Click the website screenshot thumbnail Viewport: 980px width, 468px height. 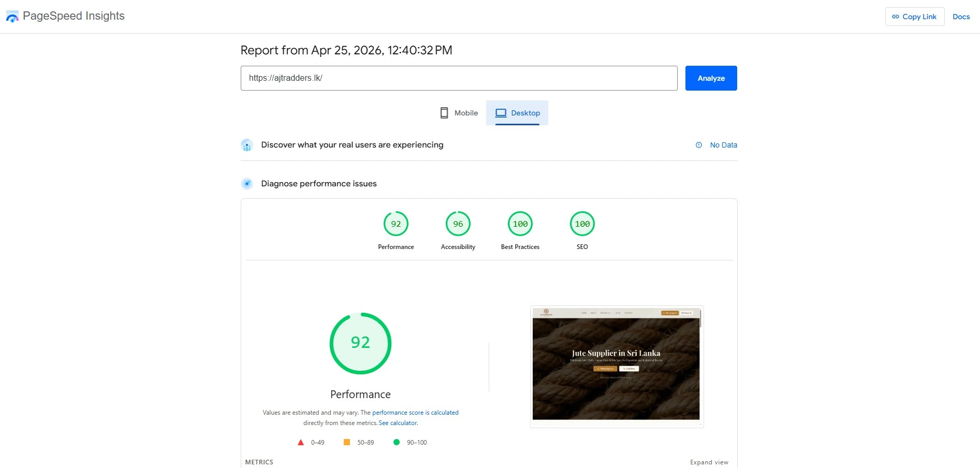[617, 367]
